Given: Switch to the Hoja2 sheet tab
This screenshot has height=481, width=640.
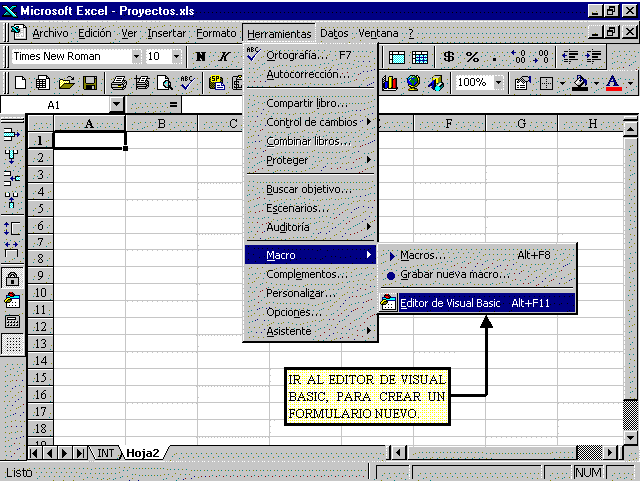Looking at the screenshot, I should coord(143,453).
